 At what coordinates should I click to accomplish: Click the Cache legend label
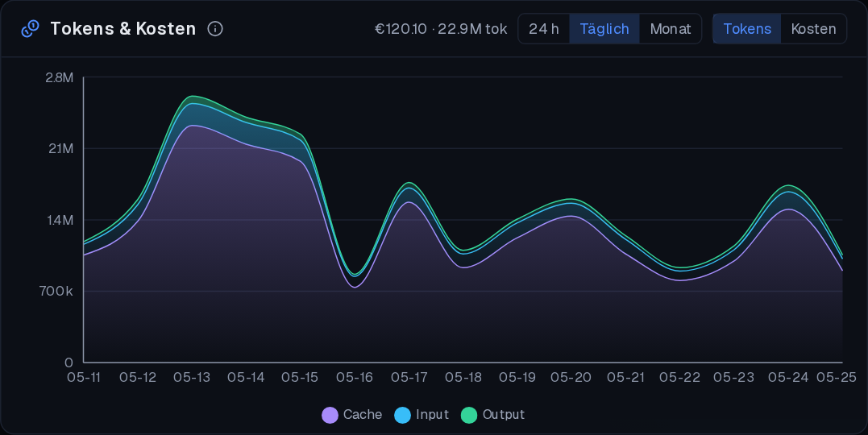pos(363,415)
